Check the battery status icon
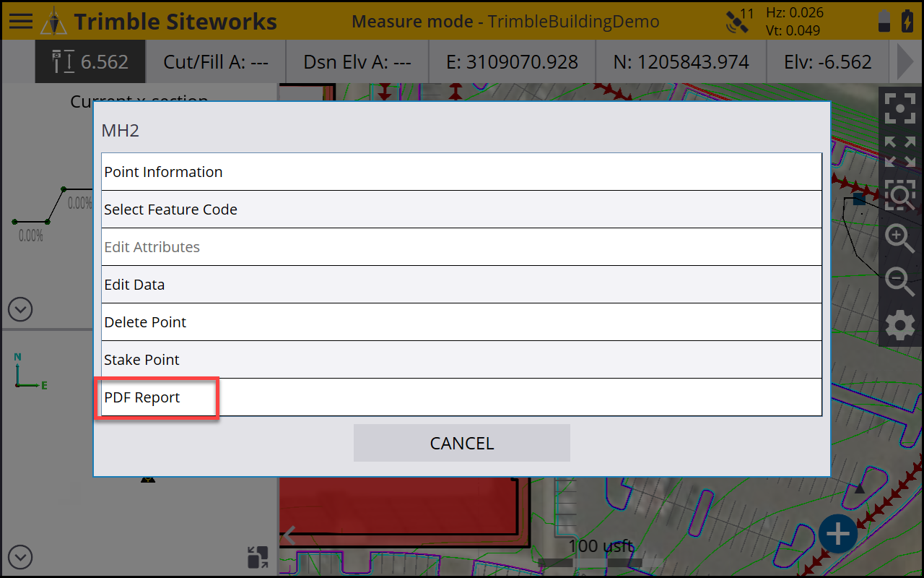The height and width of the screenshot is (578, 924). [x=884, y=21]
